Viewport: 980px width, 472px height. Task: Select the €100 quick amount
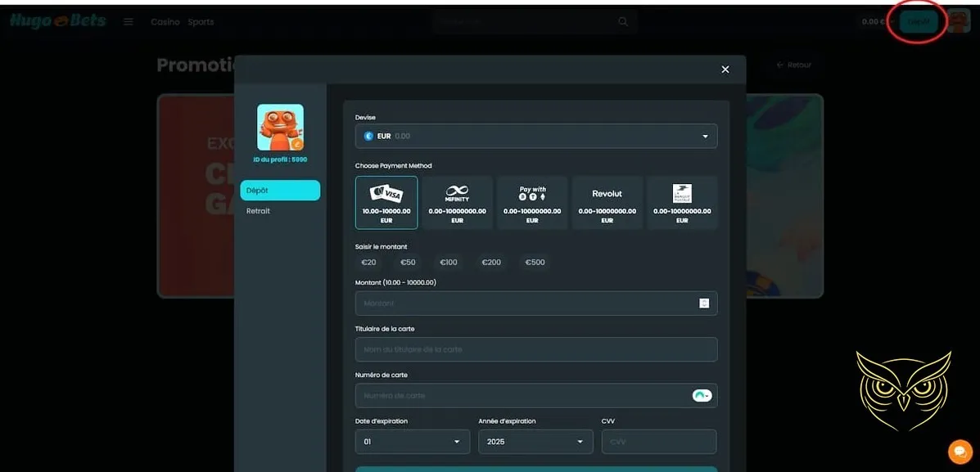click(448, 262)
